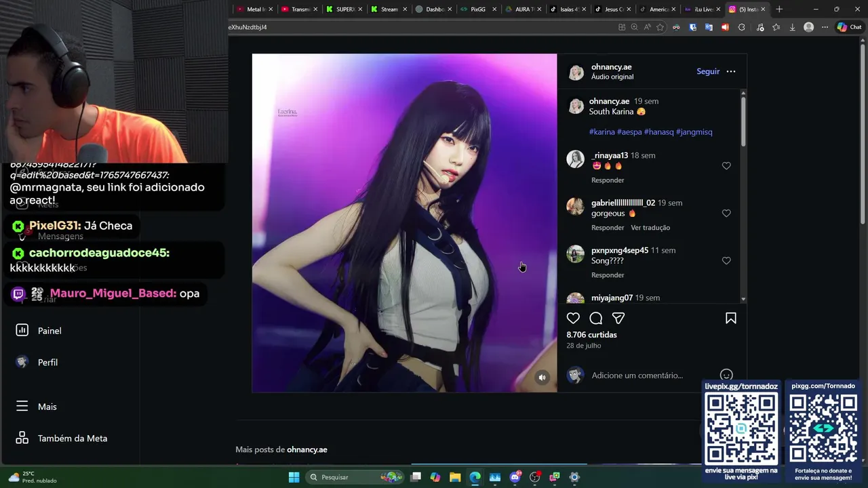Switch to the iLu Live browser tab
This screenshot has width=868, height=488.
click(702, 9)
